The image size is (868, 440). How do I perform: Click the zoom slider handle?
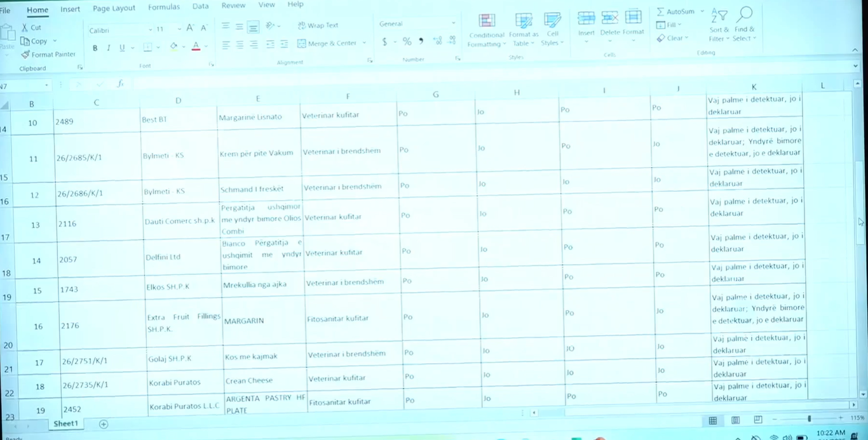[809, 419]
